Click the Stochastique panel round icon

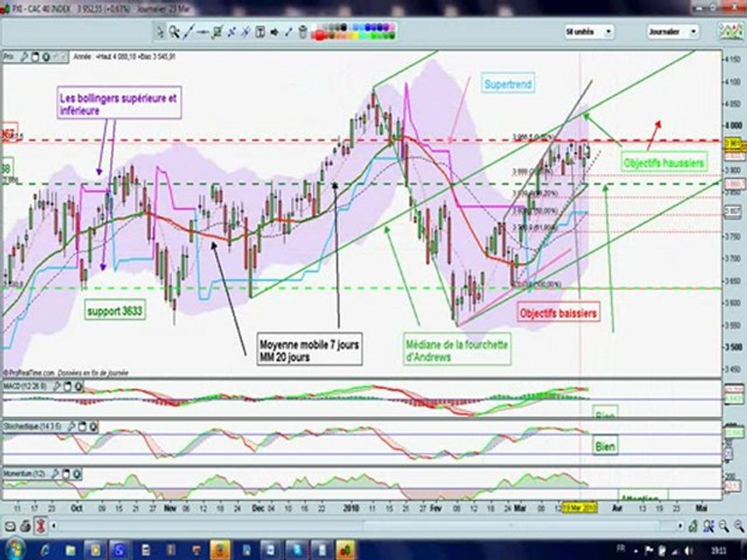click(x=93, y=427)
